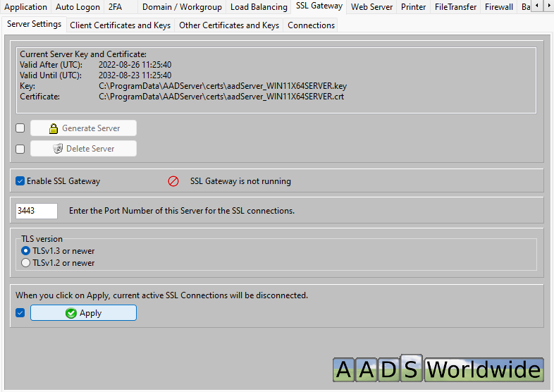Switch to Other Certificates and Keys tab

(x=229, y=25)
